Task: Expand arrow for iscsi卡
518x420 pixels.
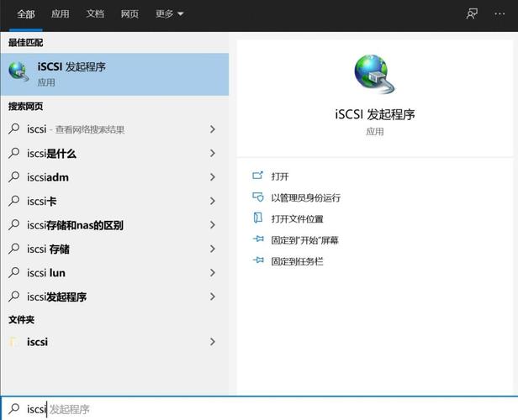Action: click(x=213, y=201)
